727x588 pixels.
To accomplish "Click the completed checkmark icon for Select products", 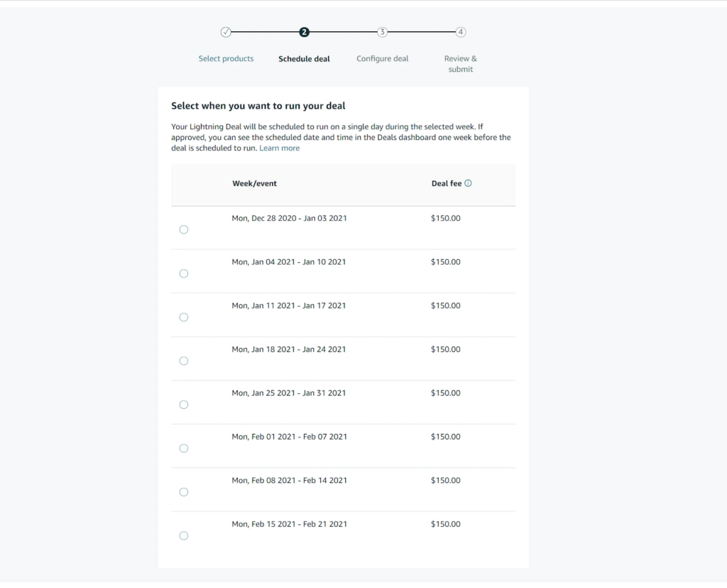I will click(x=226, y=32).
